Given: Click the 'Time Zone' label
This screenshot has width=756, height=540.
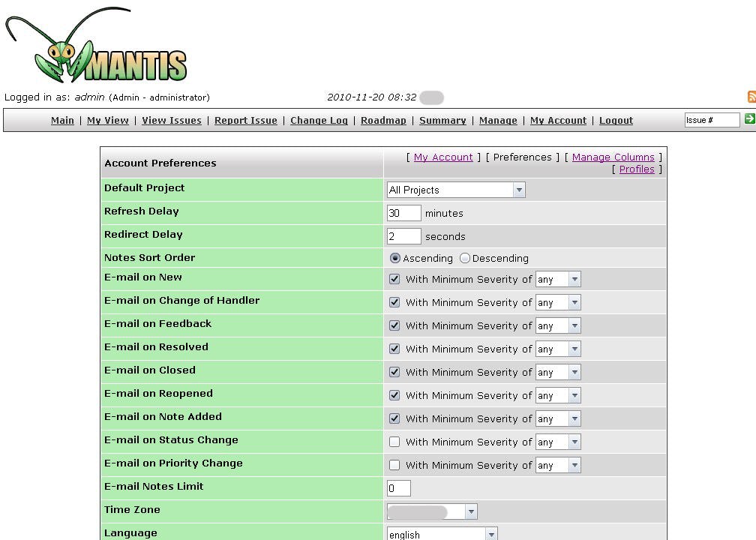Looking at the screenshot, I should click(x=132, y=510).
